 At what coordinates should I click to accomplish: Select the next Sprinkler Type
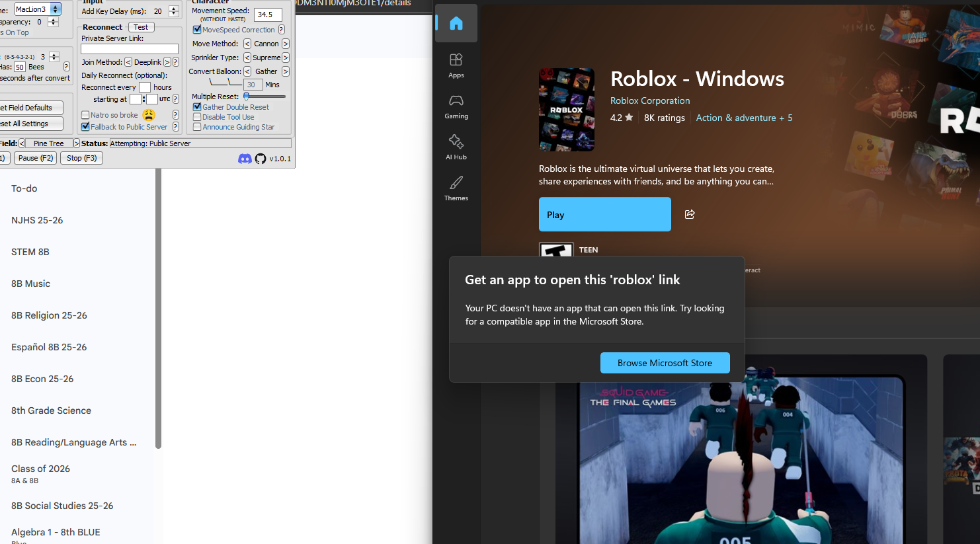tap(286, 58)
